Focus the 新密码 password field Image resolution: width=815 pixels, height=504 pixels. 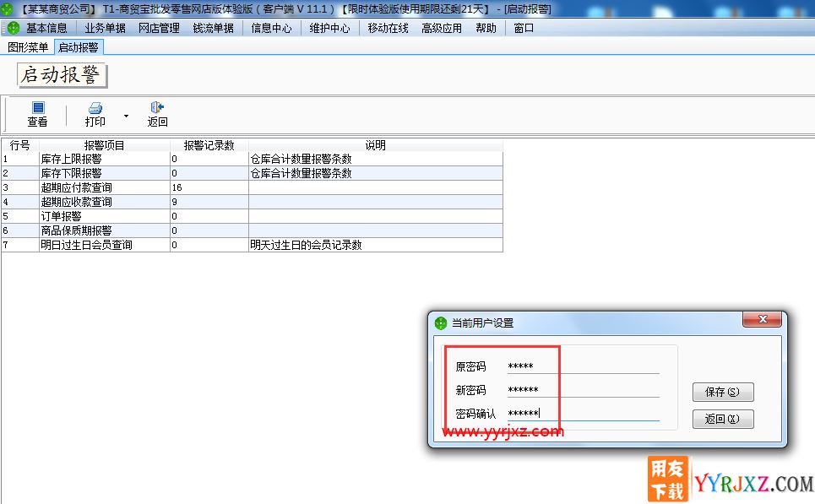point(584,390)
